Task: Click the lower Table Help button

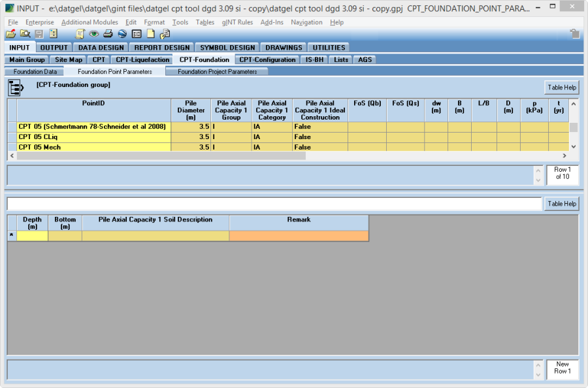Action: tap(561, 204)
